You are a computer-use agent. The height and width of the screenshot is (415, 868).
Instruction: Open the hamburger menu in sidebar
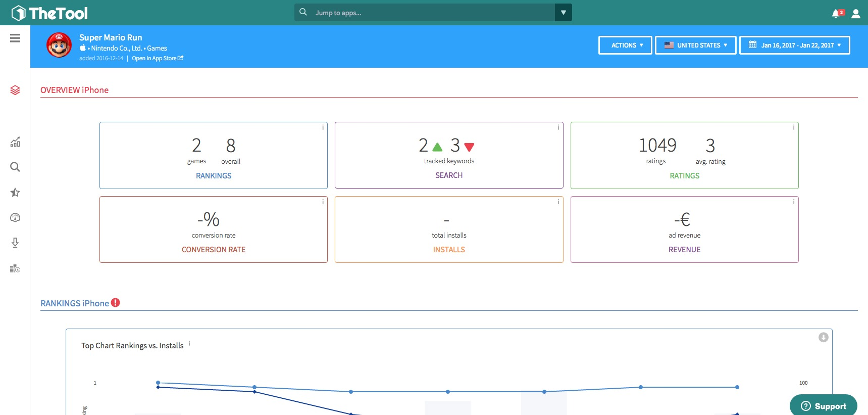[15, 38]
